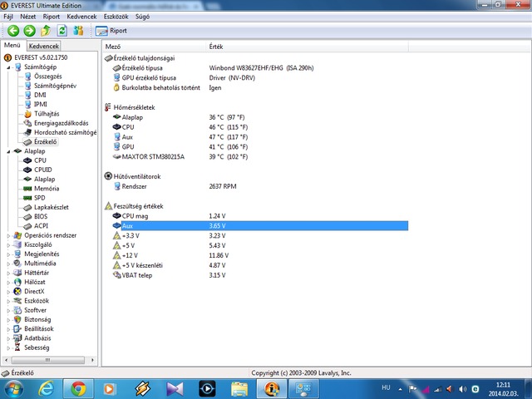Screen dimensions: 532x399
Task: Open the Kedvencek menu in menu bar
Action: click(x=81, y=17)
